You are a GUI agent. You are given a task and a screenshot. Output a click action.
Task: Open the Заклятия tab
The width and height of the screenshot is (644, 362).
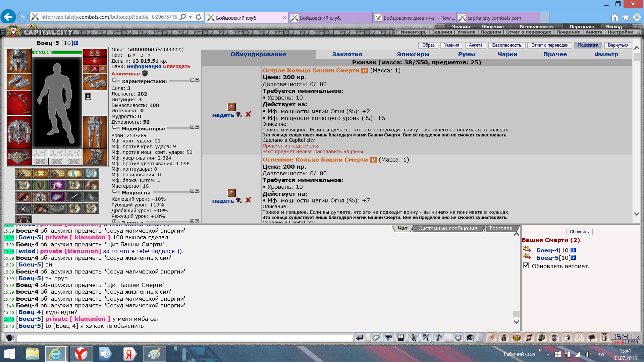[347, 54]
